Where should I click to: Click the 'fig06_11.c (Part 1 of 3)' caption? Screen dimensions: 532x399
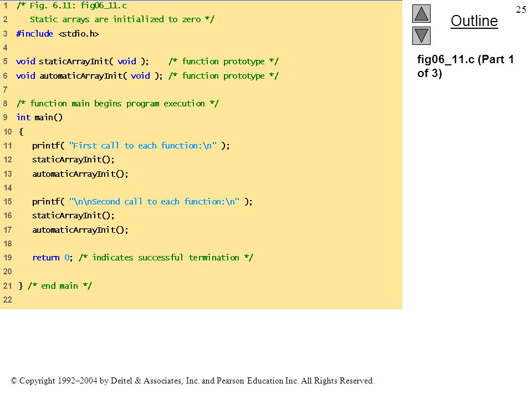tap(465, 66)
